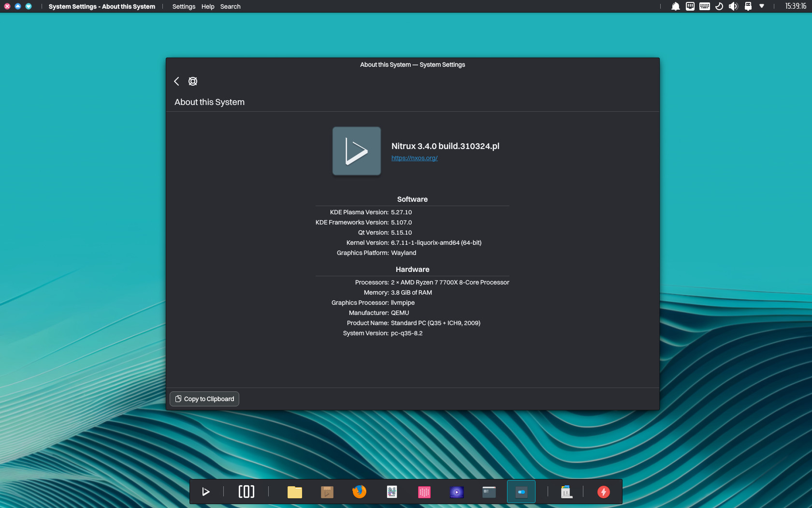812x508 pixels.
Task: Click the top bar System Settings app title
Action: pyautogui.click(x=102, y=6)
